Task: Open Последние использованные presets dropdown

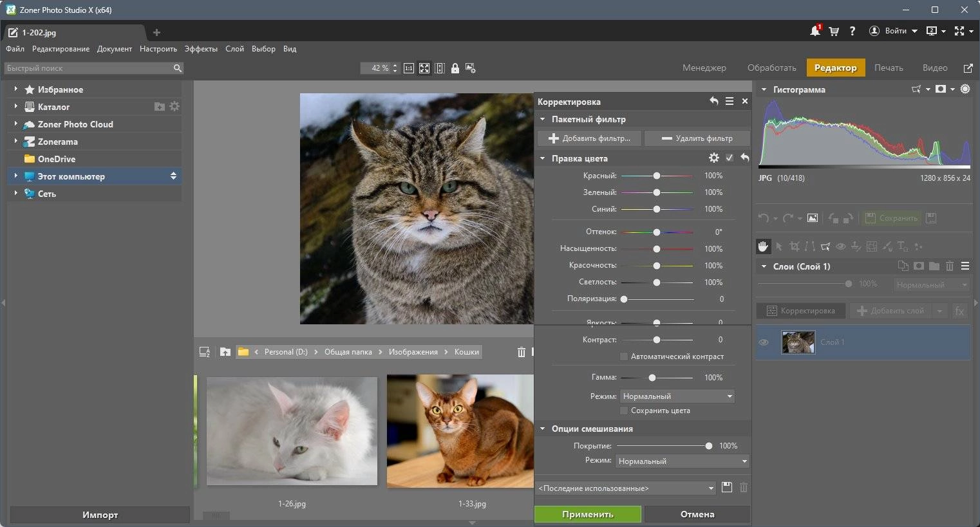Action: [626, 488]
